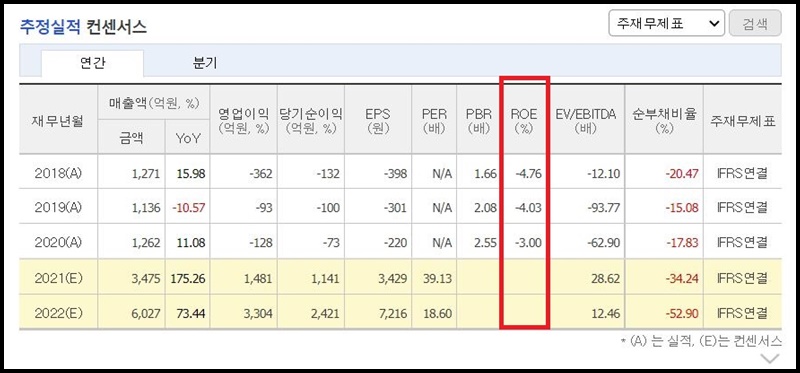Screen dimensions: 800x373
Task: Click the 2021 operating profit 1,481
Action: tap(259, 279)
